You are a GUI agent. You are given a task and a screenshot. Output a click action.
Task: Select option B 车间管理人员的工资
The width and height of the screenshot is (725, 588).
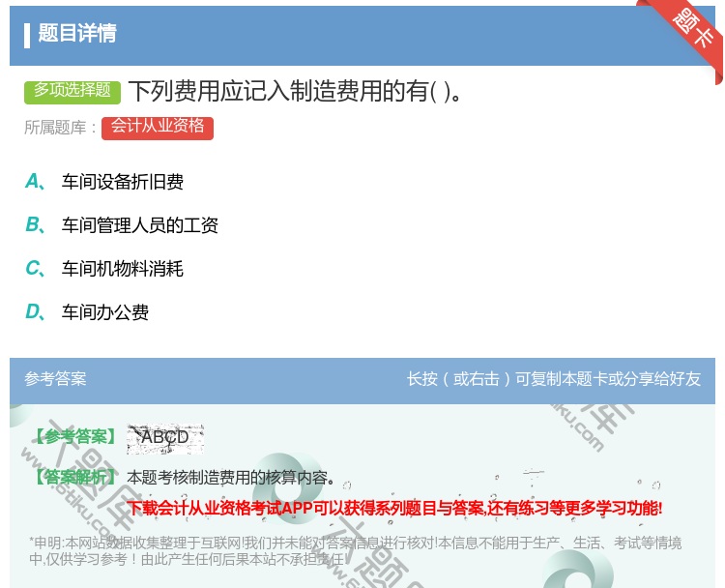(139, 225)
